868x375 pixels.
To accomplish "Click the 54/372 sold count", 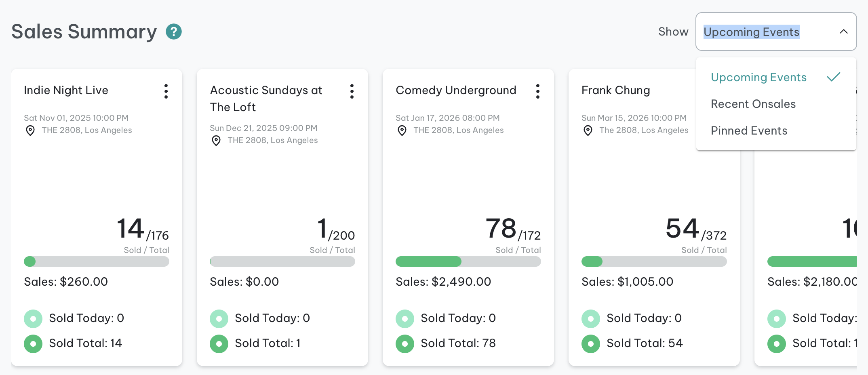I will [x=696, y=228].
